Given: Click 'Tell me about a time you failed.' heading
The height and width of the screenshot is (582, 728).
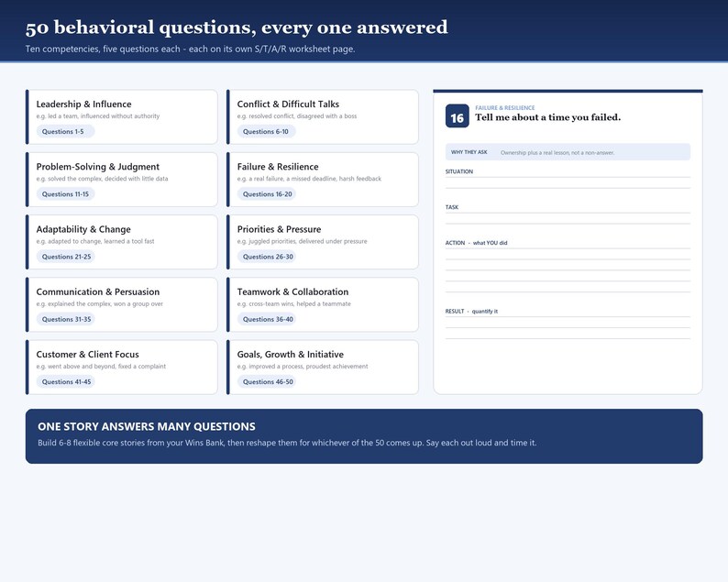Looking at the screenshot, I should click(548, 117).
